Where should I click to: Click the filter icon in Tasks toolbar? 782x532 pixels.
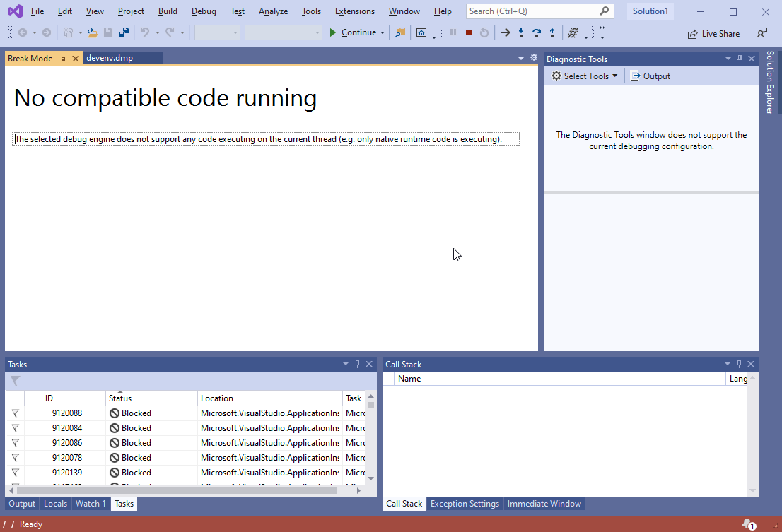click(16, 381)
